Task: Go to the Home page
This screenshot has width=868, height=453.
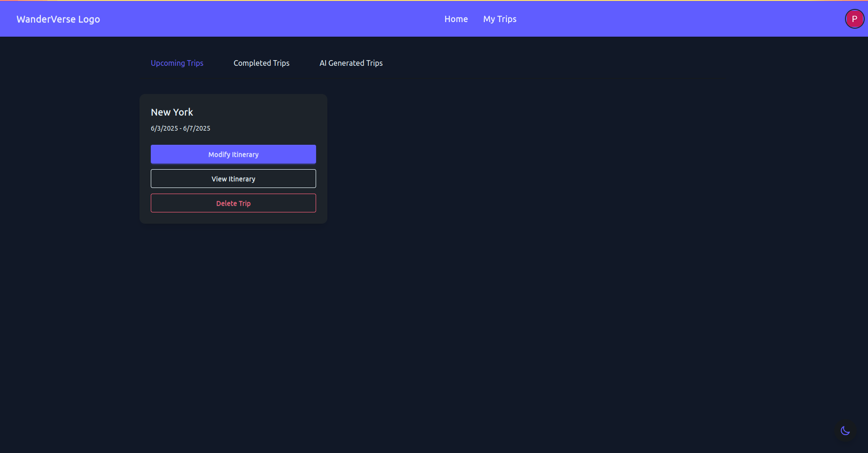Action: pyautogui.click(x=456, y=19)
